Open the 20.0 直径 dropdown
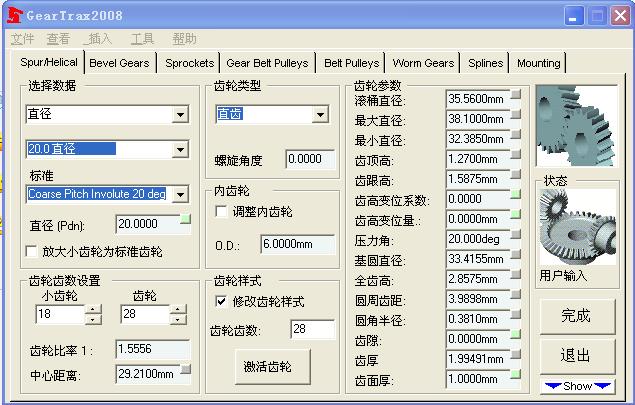 tap(180, 150)
